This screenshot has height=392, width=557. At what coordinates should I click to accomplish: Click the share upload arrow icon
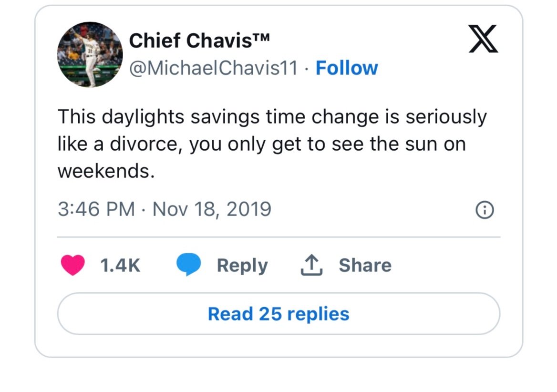tap(311, 265)
